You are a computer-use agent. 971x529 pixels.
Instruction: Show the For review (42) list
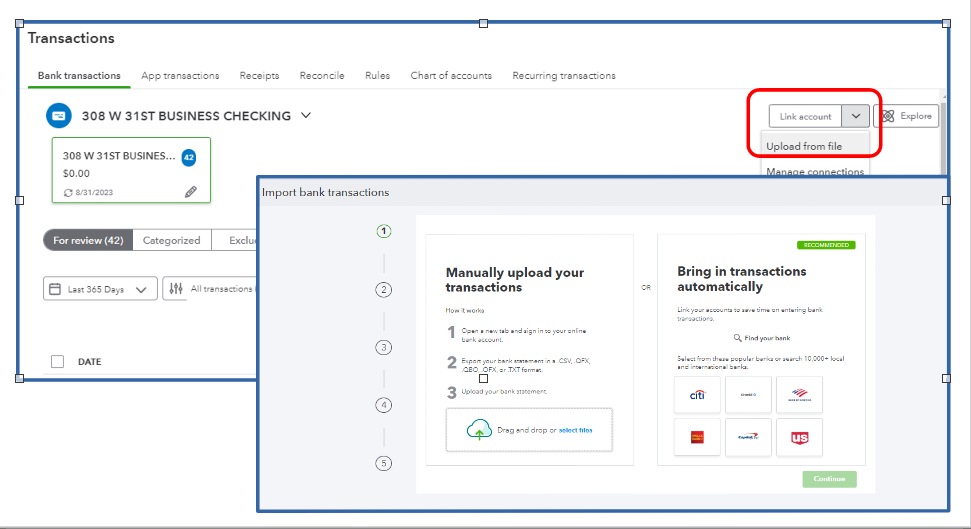[88, 240]
